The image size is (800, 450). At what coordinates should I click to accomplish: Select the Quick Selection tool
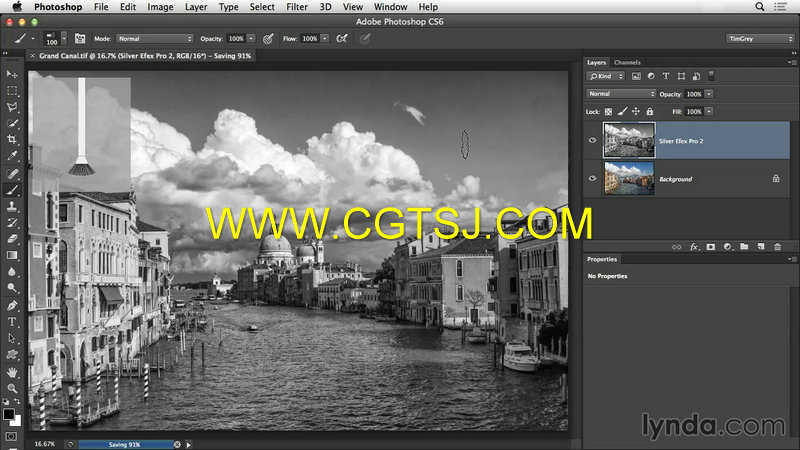coord(12,123)
